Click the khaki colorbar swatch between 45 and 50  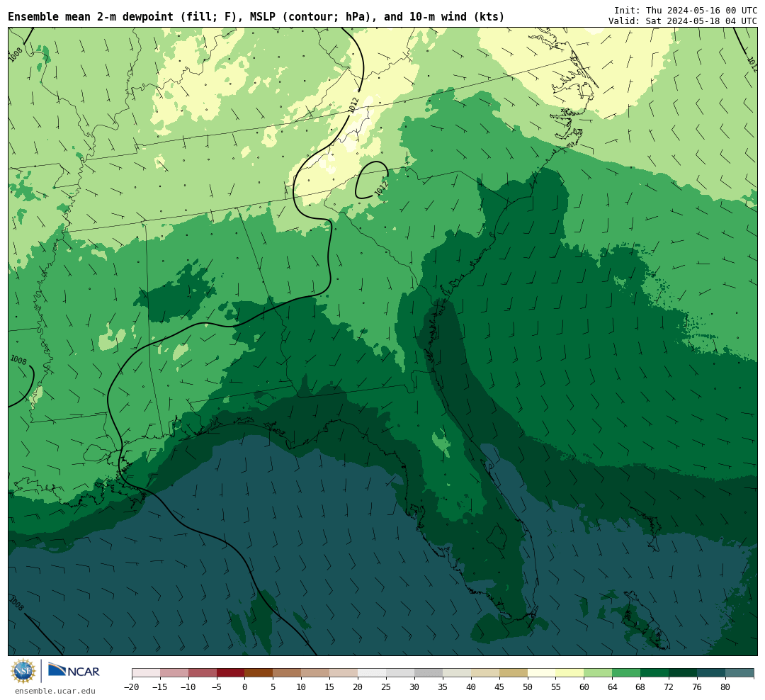click(514, 673)
